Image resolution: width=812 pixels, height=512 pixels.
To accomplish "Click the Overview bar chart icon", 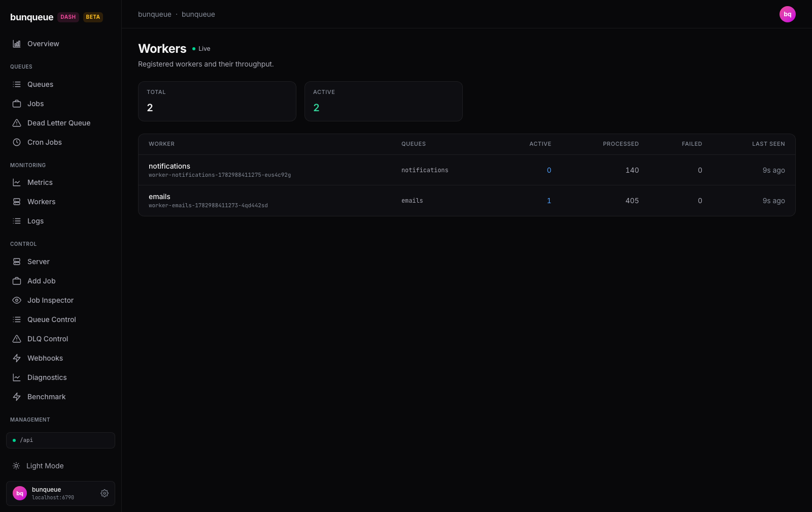I will point(17,44).
